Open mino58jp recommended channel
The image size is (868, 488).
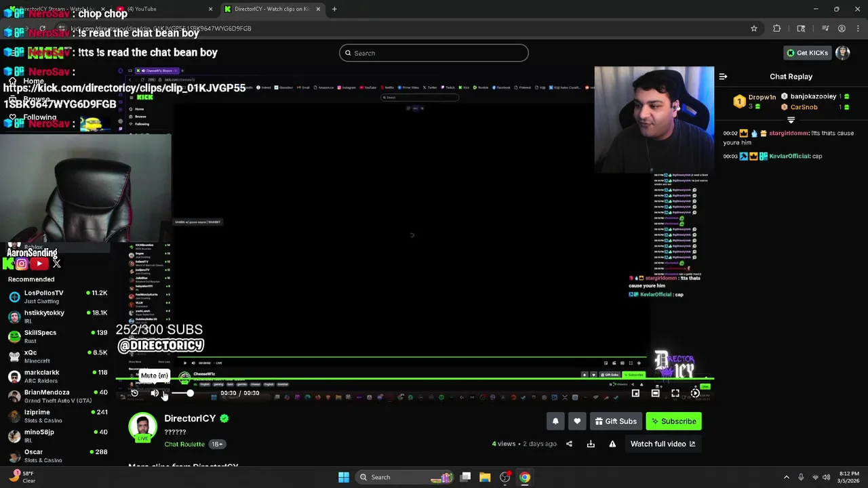click(58, 436)
